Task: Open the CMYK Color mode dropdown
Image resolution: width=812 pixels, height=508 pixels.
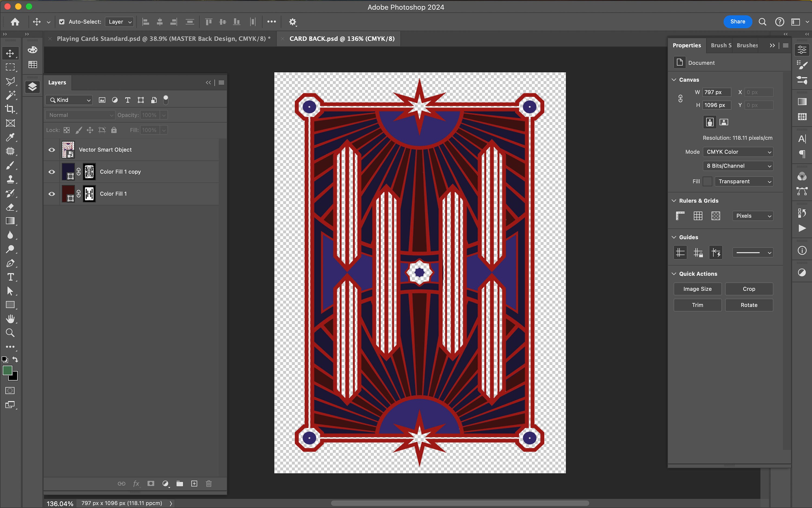Action: [x=738, y=152]
